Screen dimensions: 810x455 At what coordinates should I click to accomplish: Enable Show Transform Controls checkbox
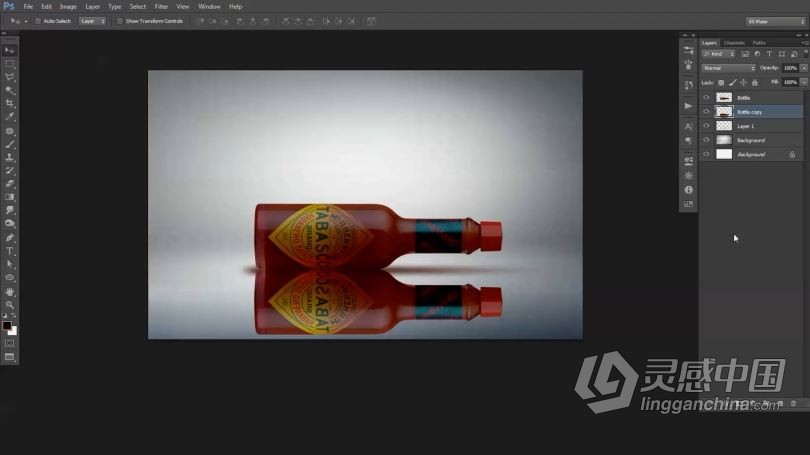(119, 21)
